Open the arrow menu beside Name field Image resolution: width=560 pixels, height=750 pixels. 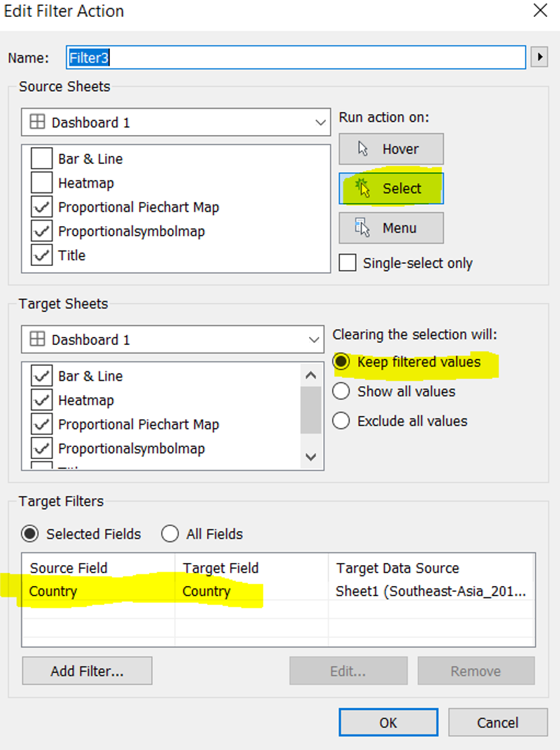point(538,57)
